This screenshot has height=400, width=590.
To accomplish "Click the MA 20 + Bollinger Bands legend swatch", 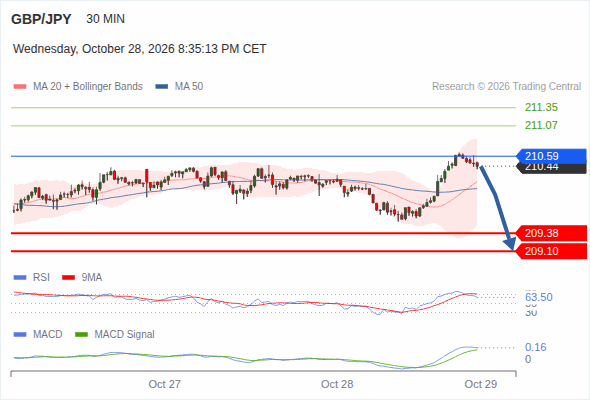I will (x=20, y=87).
